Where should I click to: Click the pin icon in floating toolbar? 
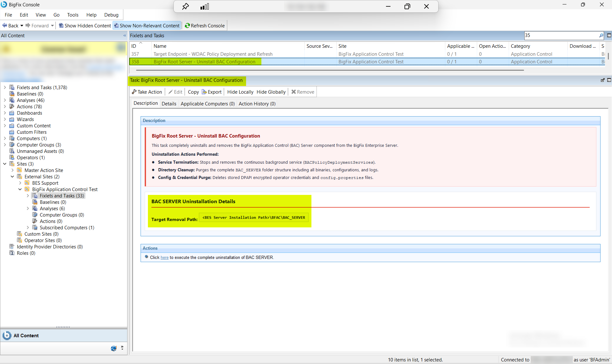click(186, 6)
